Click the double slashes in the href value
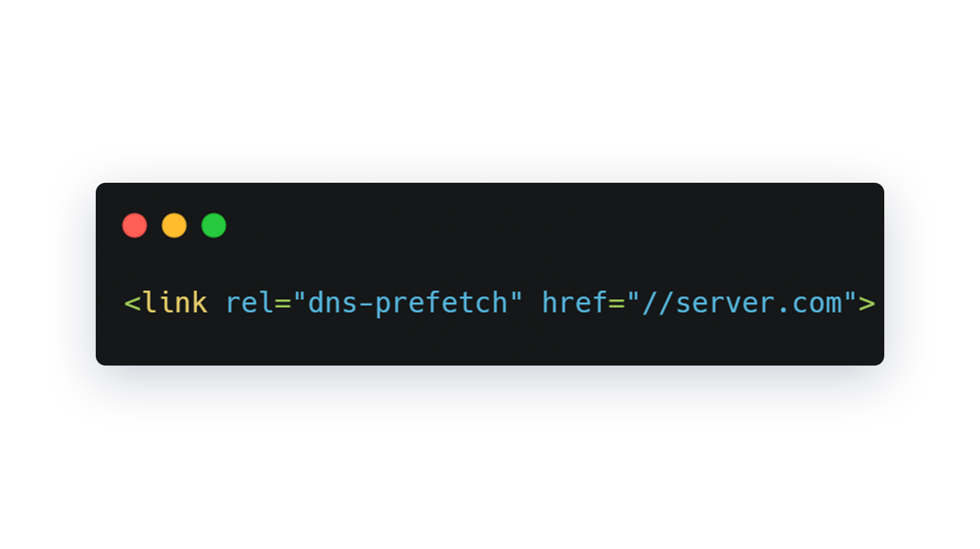Image resolution: width=980 pixels, height=549 pixels. tap(658, 303)
